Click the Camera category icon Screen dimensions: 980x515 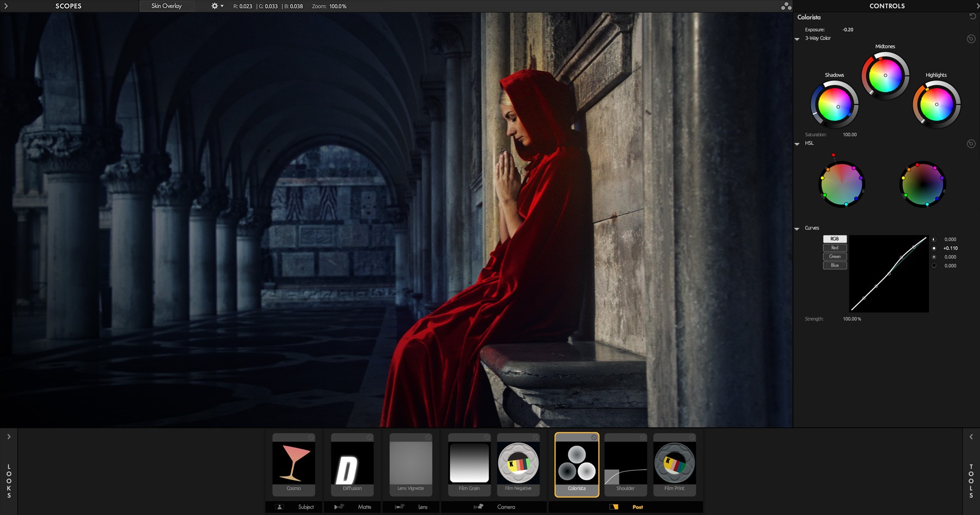479,507
